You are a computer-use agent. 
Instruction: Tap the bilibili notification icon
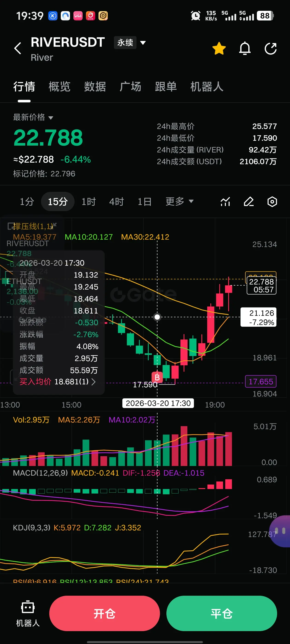[78, 16]
